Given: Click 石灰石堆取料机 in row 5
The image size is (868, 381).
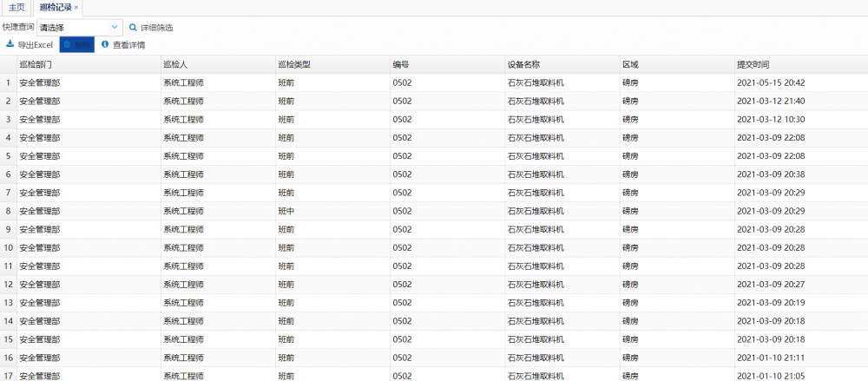Looking at the screenshot, I should 536,156.
